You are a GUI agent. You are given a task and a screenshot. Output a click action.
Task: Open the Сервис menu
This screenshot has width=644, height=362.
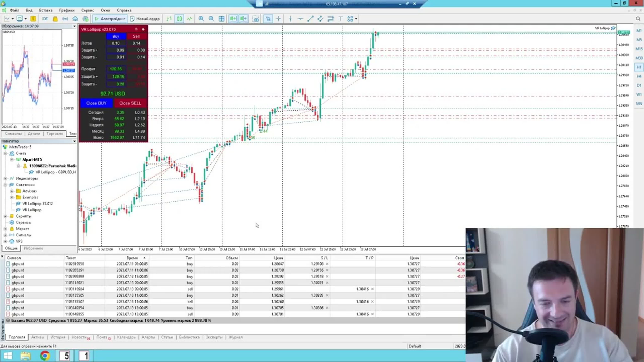(88, 10)
